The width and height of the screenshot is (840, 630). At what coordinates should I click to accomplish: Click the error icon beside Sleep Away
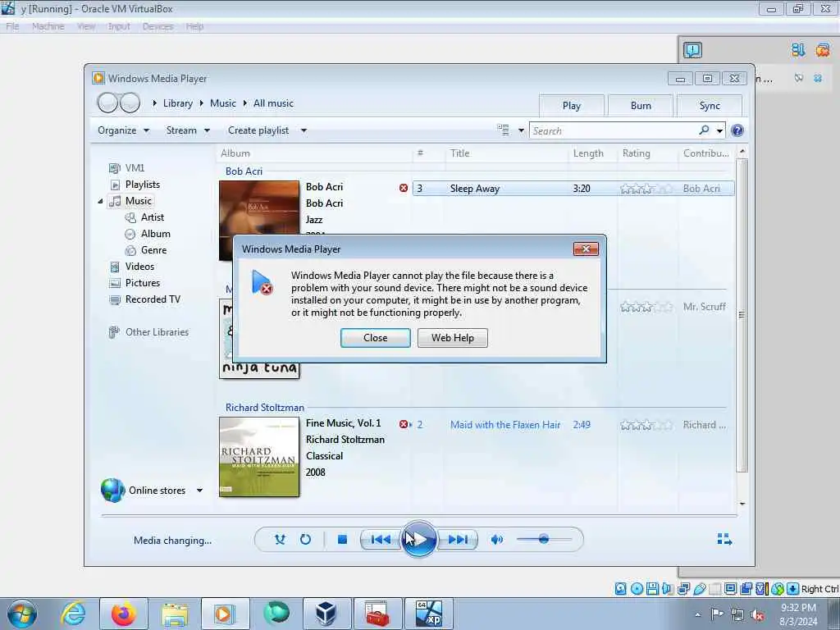coord(404,188)
